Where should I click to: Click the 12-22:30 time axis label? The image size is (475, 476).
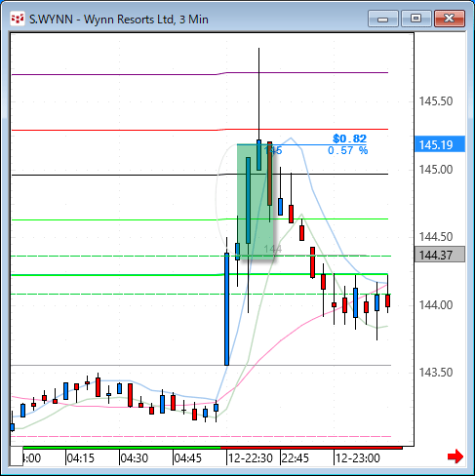coord(251,458)
